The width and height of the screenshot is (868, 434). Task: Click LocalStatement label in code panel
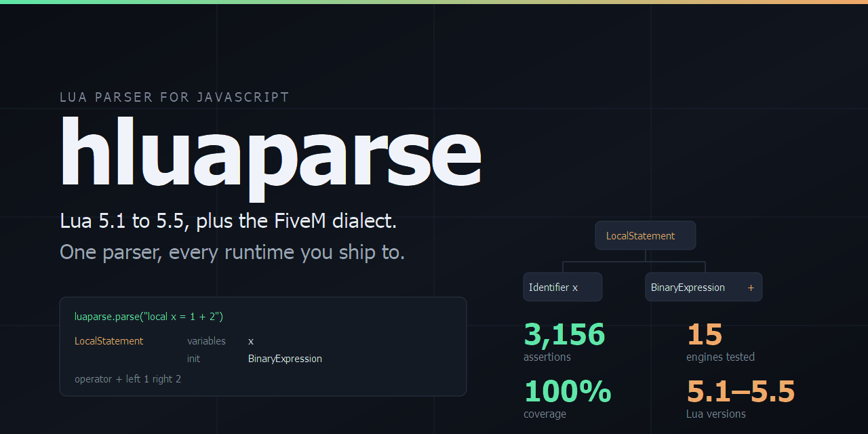[x=108, y=341]
